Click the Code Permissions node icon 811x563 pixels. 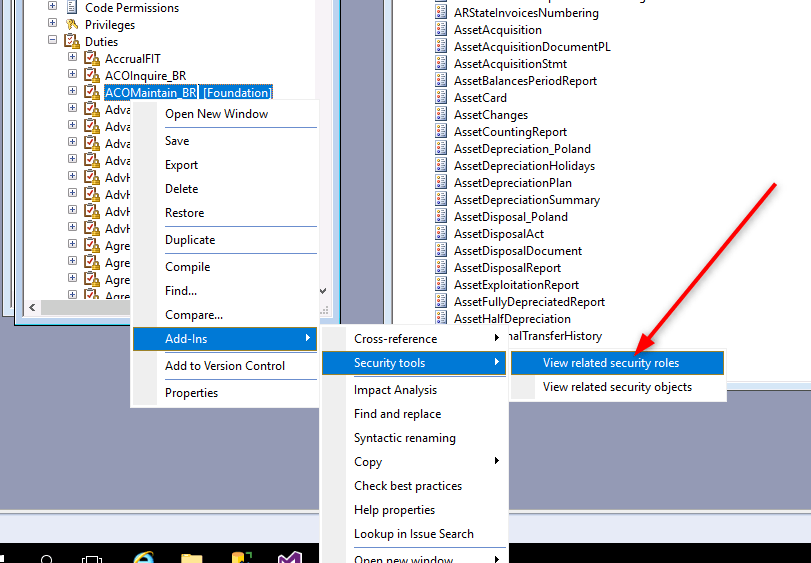click(x=72, y=8)
